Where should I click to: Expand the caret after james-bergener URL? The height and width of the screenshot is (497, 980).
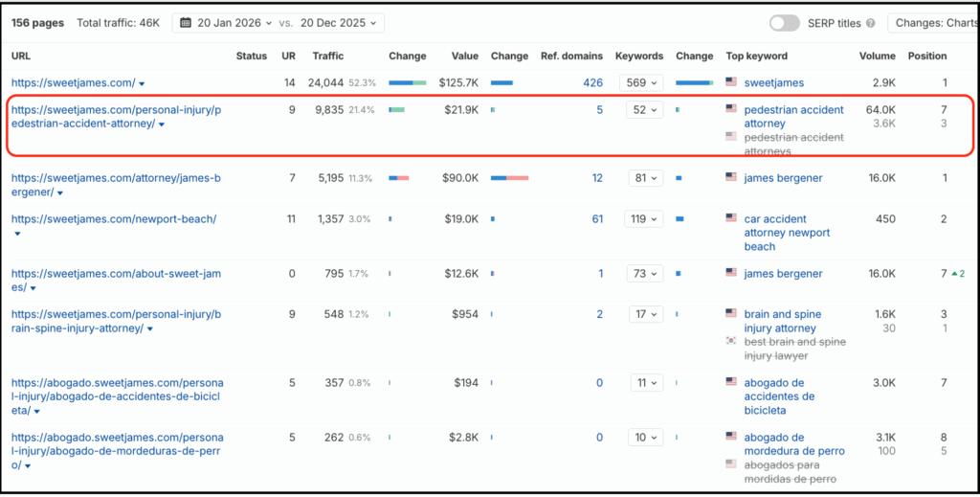60,192
